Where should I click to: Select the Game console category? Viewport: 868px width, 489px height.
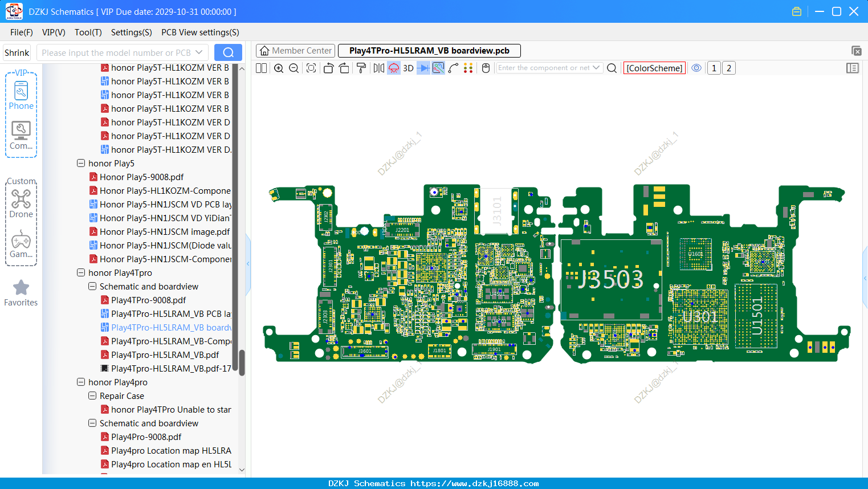pos(21,243)
